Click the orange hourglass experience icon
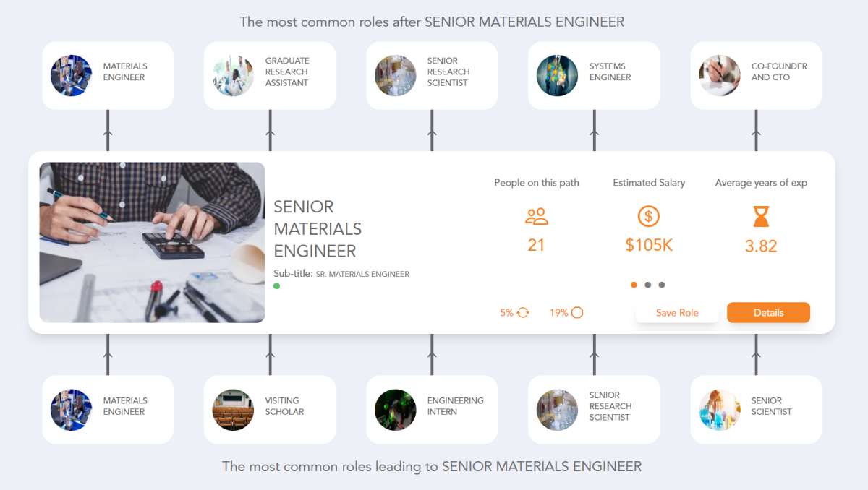This screenshot has height=490, width=868. 761,216
